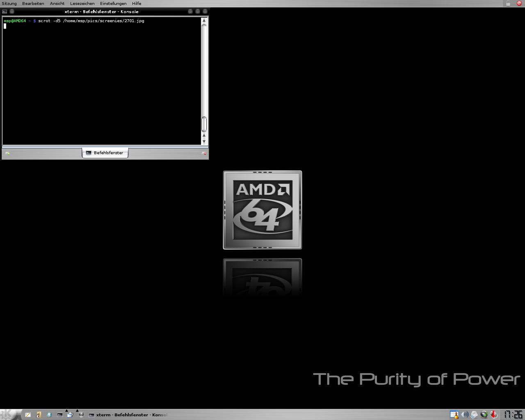
Task: Click the lock icon in top menu bar
Action: pyautogui.click(x=508, y=3)
